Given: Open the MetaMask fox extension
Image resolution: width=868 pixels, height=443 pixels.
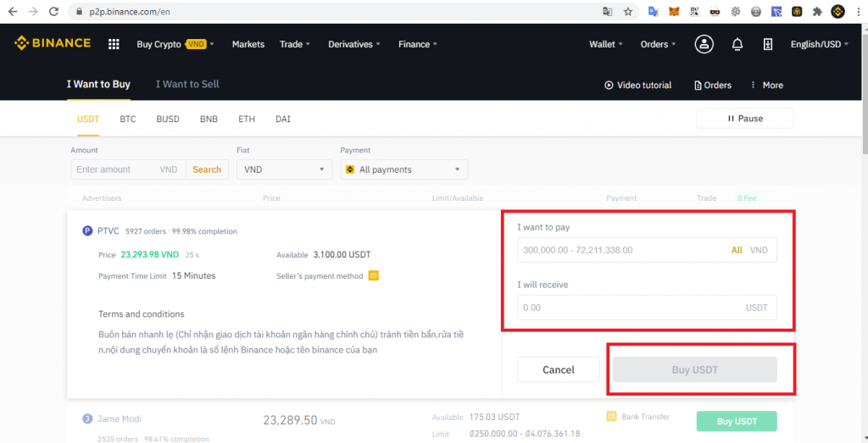Looking at the screenshot, I should point(674,11).
